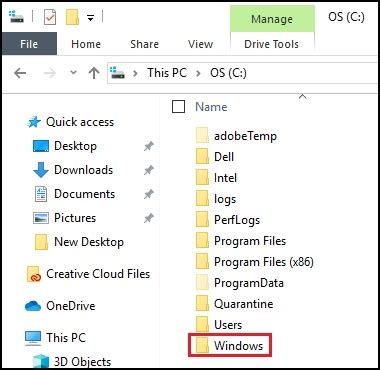Navigate up one level with up arrow
This screenshot has width=380, height=370.
tap(94, 73)
